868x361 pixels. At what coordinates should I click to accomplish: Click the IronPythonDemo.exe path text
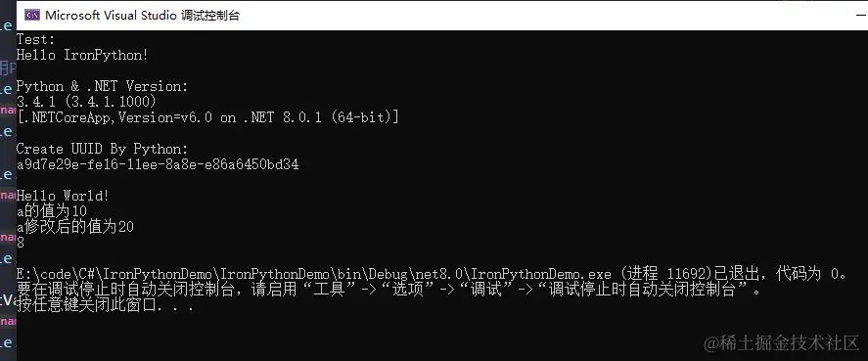tap(314, 274)
